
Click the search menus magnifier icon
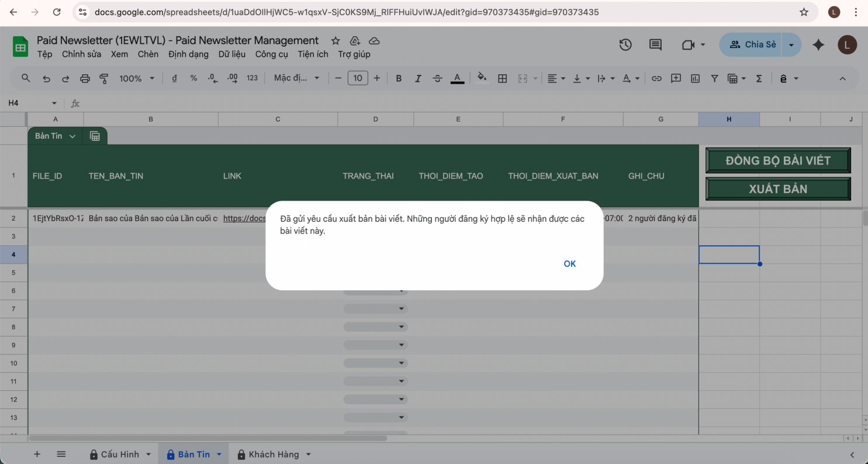pos(26,78)
